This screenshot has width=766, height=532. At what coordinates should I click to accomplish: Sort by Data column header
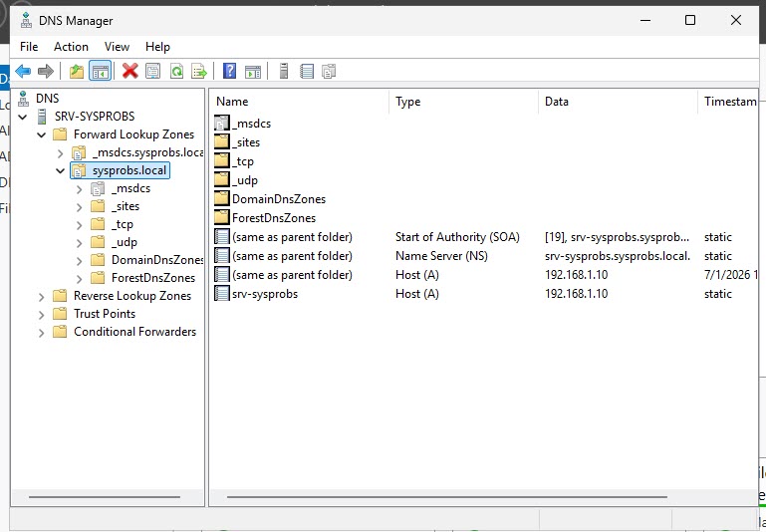click(619, 102)
